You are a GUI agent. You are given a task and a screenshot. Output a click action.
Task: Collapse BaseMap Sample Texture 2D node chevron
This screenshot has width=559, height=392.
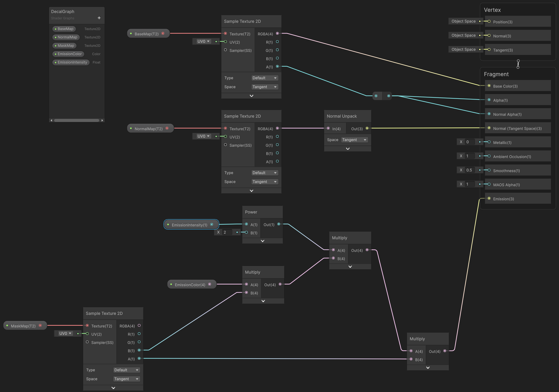click(251, 96)
